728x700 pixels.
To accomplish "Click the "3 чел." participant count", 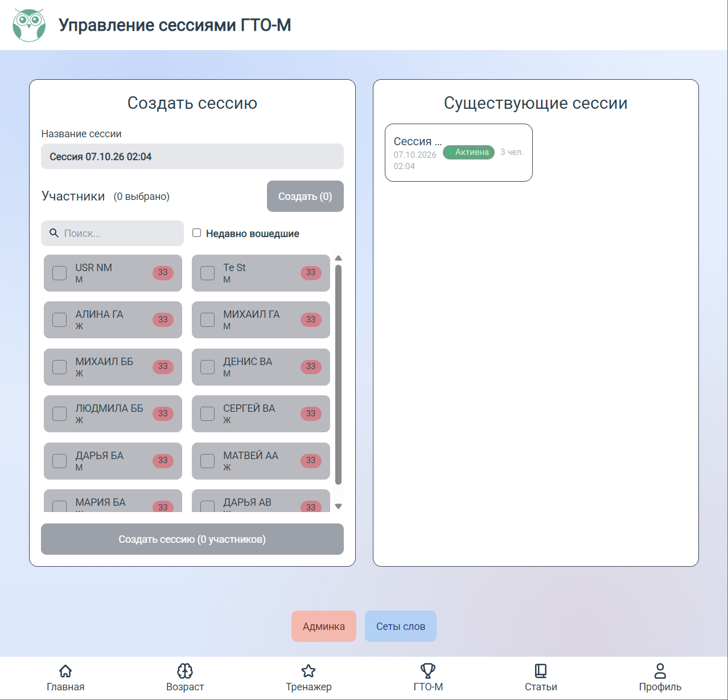I will click(x=512, y=152).
